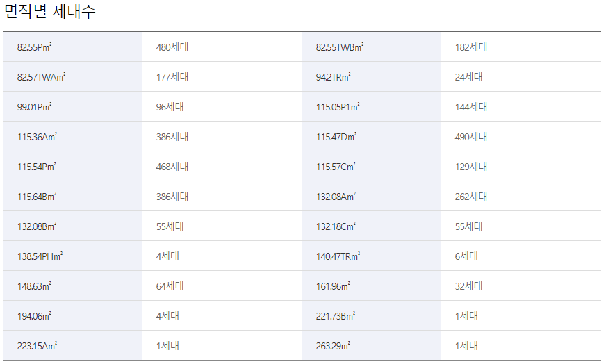Select the 132.08Am² area cell

coord(336,197)
